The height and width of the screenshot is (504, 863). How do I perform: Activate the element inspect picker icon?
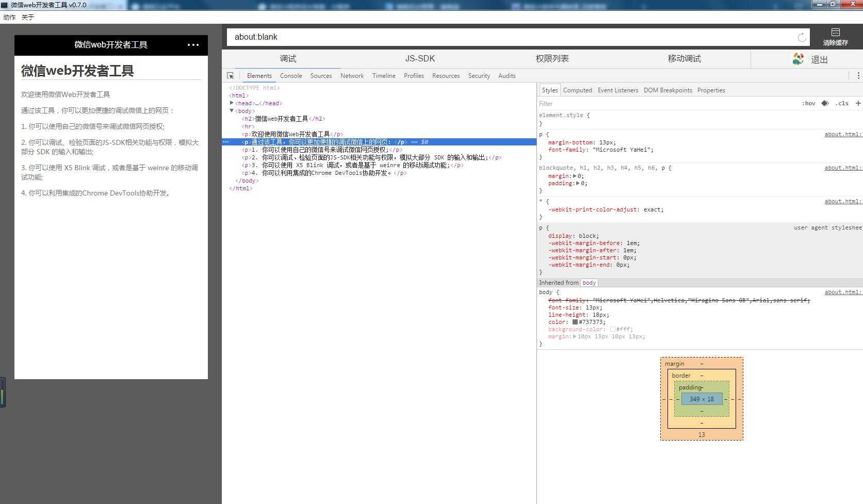tap(231, 76)
